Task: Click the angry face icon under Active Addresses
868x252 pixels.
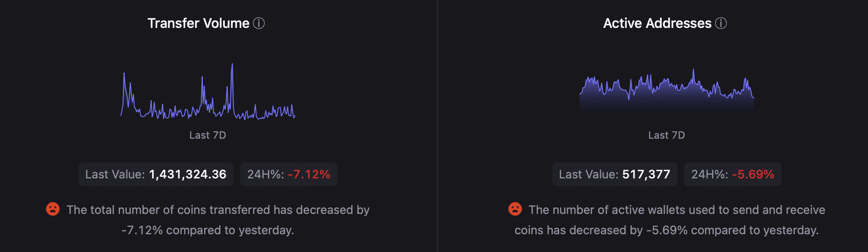Action: pos(515,209)
